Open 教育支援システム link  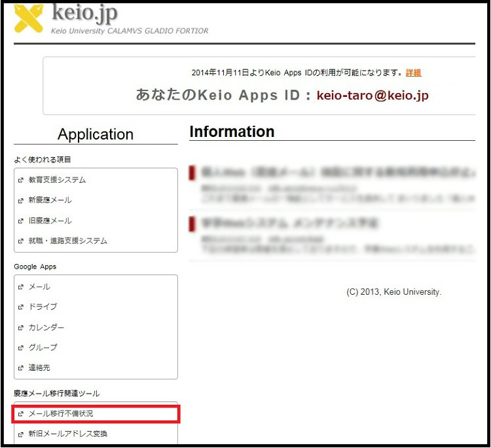click(x=57, y=180)
